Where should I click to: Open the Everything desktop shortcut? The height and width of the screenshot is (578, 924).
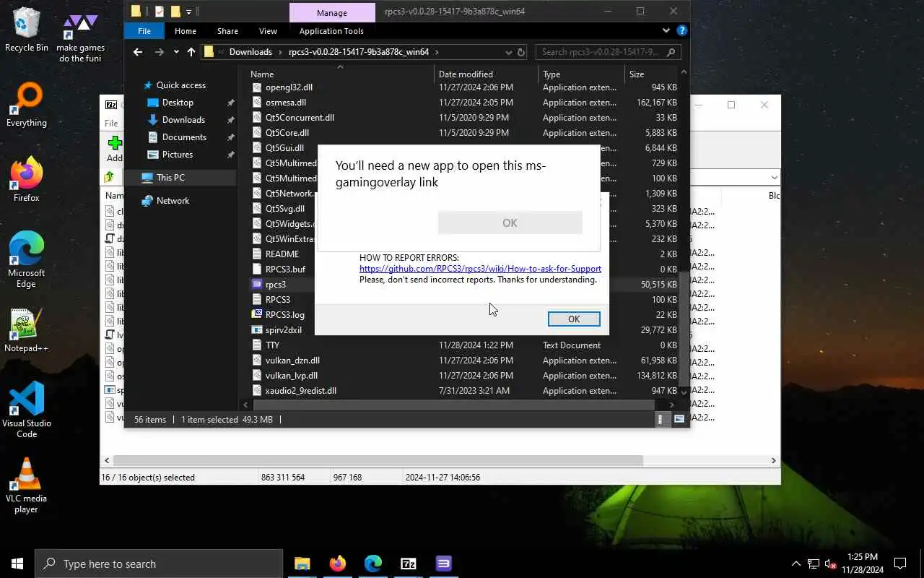[27, 105]
